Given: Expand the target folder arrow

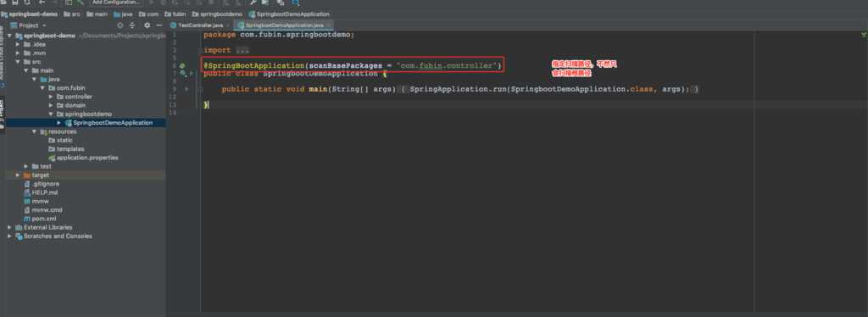Looking at the screenshot, I should tap(18, 175).
